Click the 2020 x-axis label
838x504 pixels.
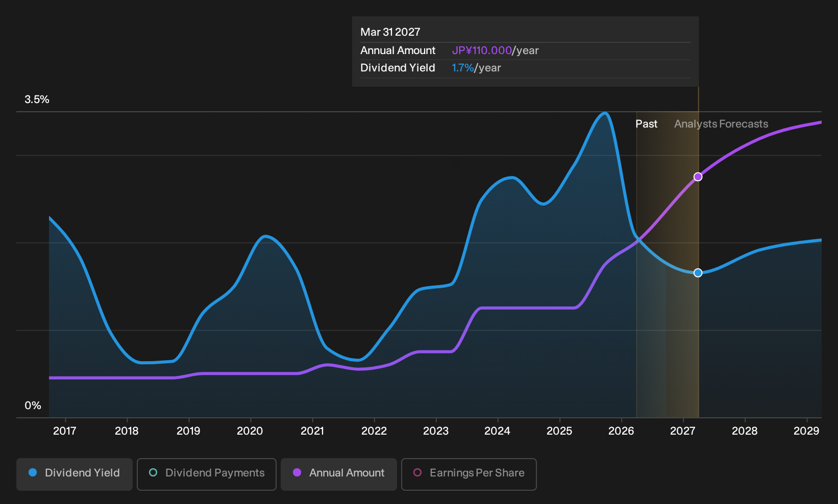coord(250,431)
